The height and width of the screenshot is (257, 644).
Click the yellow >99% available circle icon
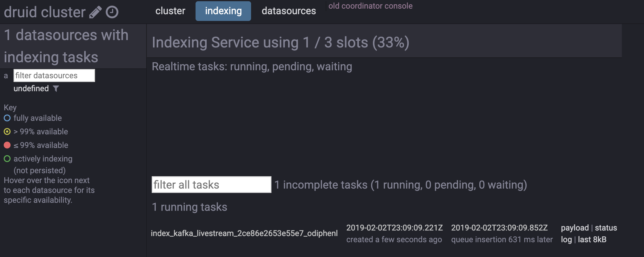(7, 132)
